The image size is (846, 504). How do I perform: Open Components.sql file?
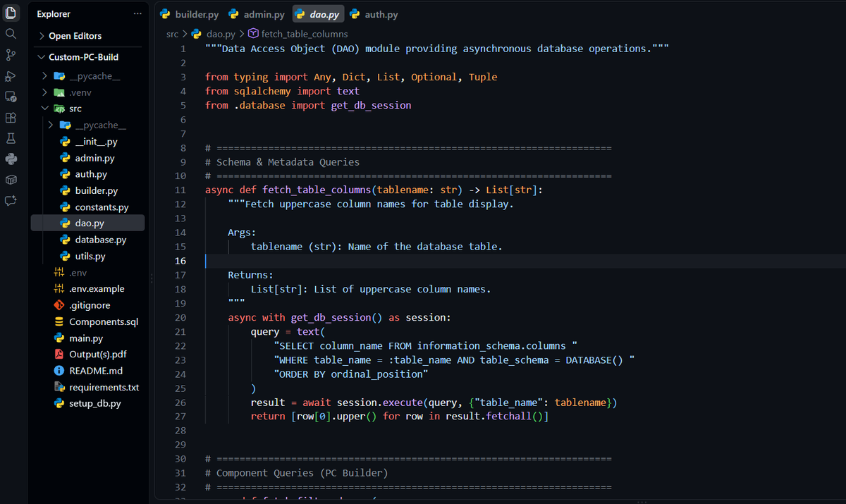(88, 321)
